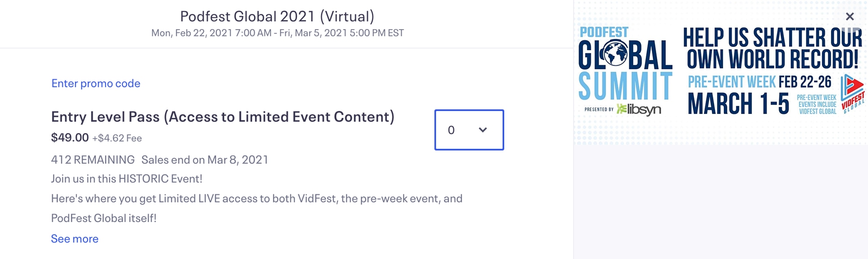Click the Podfest wordmark in banner
Viewport: 868px width, 259px height.
[x=604, y=32]
